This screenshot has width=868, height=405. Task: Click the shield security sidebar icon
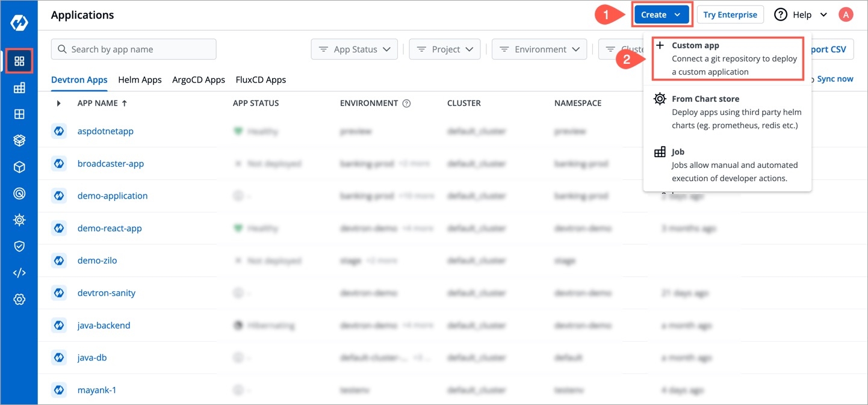click(x=19, y=246)
